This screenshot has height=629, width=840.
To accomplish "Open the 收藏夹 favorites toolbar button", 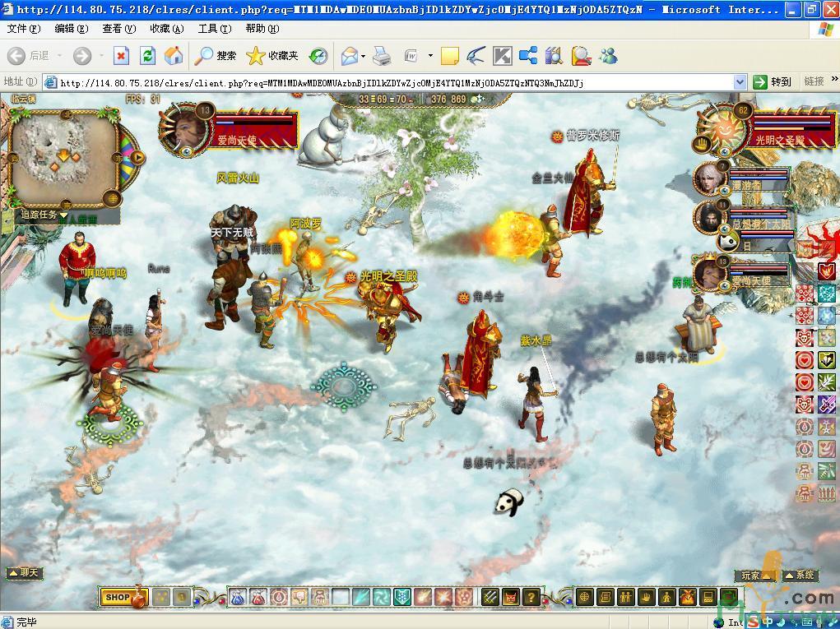I will pyautogui.click(x=273, y=56).
